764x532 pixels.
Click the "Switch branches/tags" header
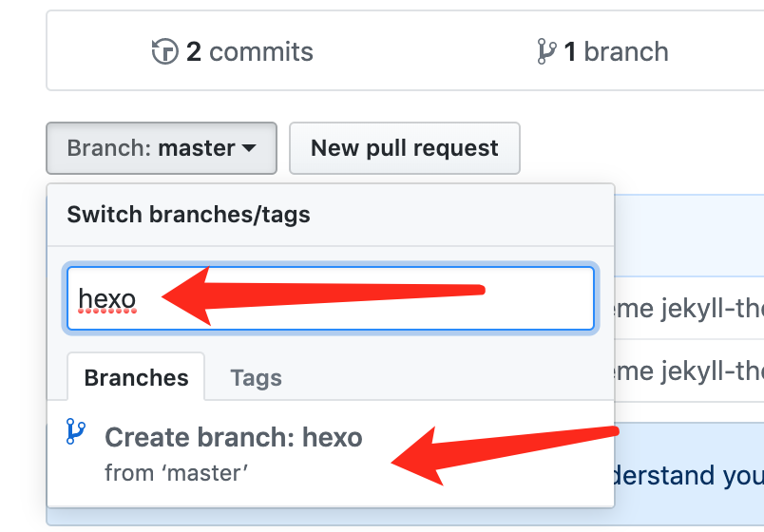(x=188, y=215)
